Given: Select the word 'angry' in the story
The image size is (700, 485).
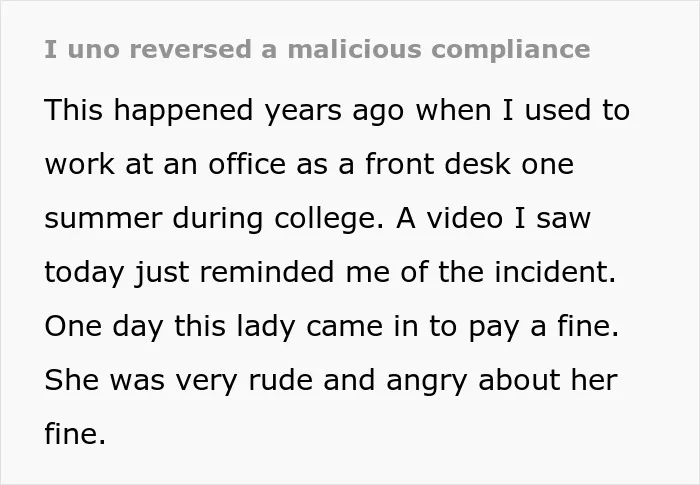Looking at the screenshot, I should click(x=427, y=381).
